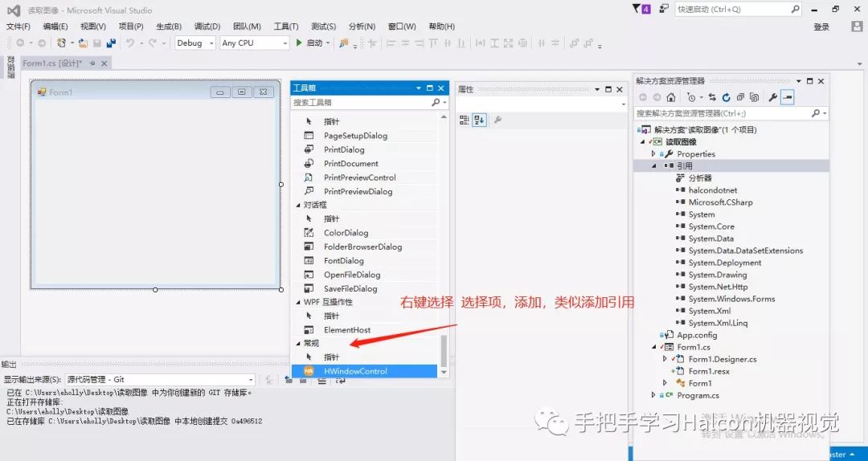Screen dimensions: 868x461
Task: Click the green Start debugging arrow
Action: (299, 43)
